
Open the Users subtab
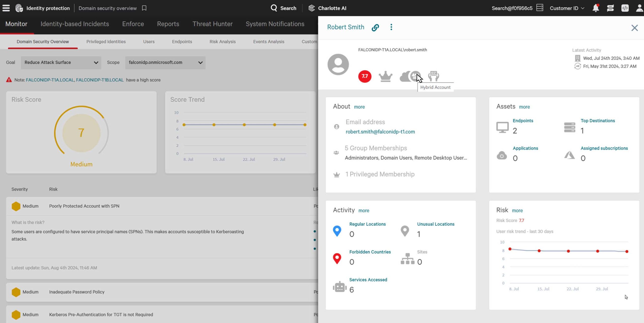pos(149,42)
